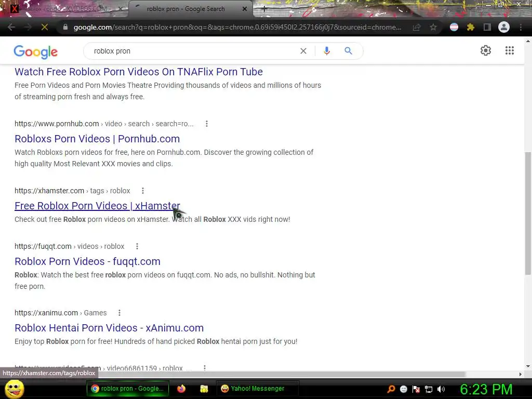
Task: Open options dots next to fuqqt.com result
Action: (x=137, y=246)
